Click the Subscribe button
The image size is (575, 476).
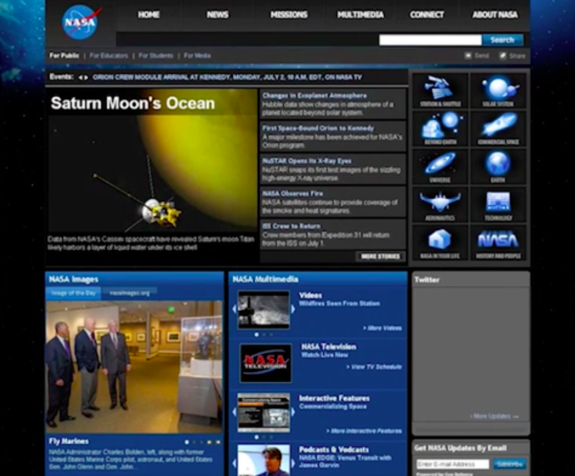pyautogui.click(x=509, y=464)
